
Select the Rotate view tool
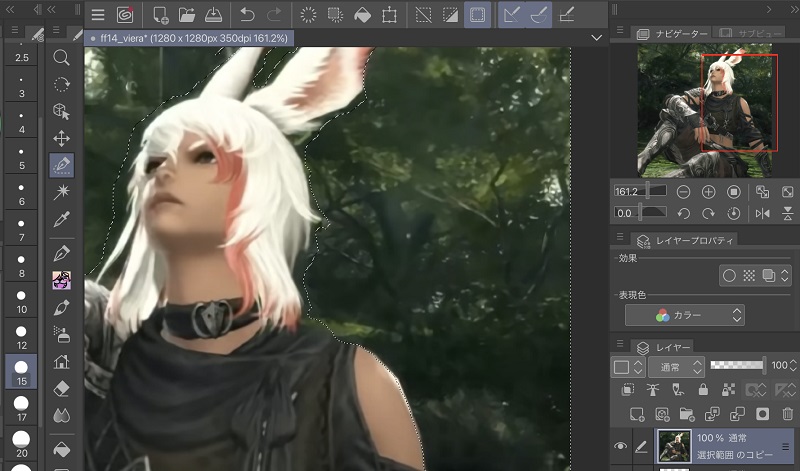click(x=61, y=84)
